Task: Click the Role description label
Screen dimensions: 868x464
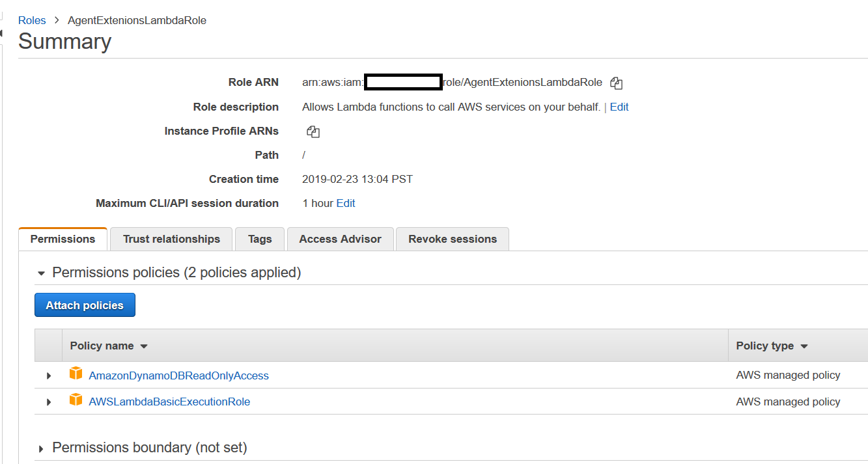Action: pos(236,107)
